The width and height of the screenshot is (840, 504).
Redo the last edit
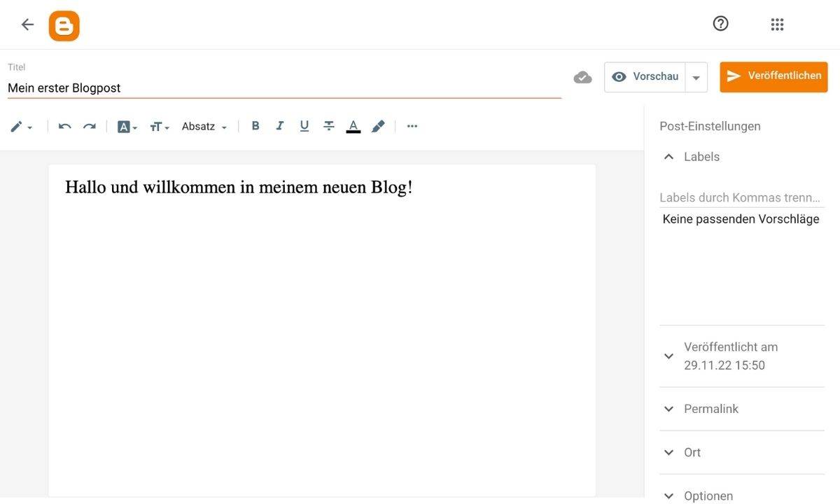click(90, 127)
